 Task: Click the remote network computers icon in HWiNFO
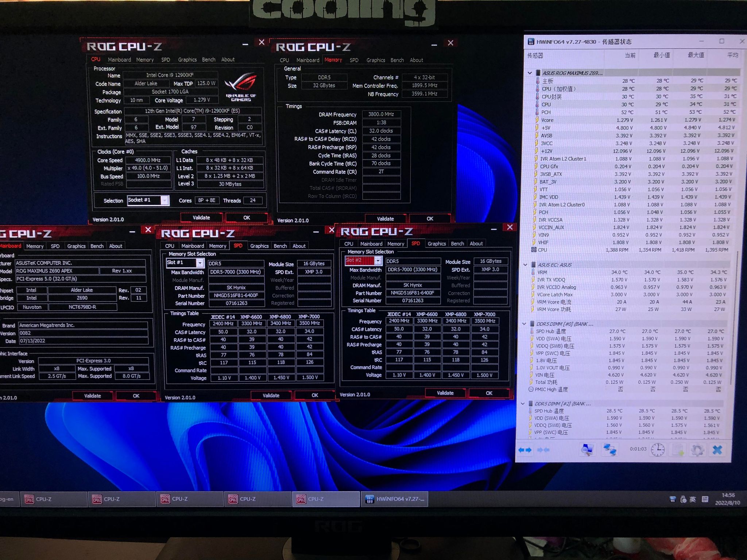click(x=609, y=450)
